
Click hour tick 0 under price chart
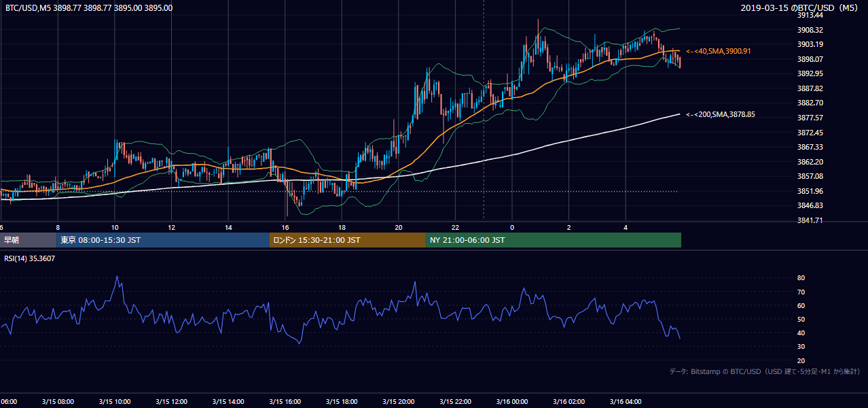512,227
